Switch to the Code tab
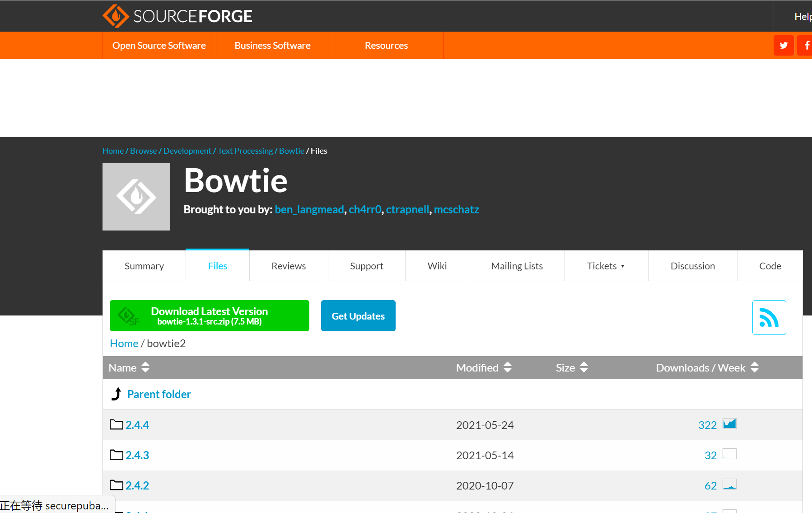812x513 pixels. tap(770, 266)
